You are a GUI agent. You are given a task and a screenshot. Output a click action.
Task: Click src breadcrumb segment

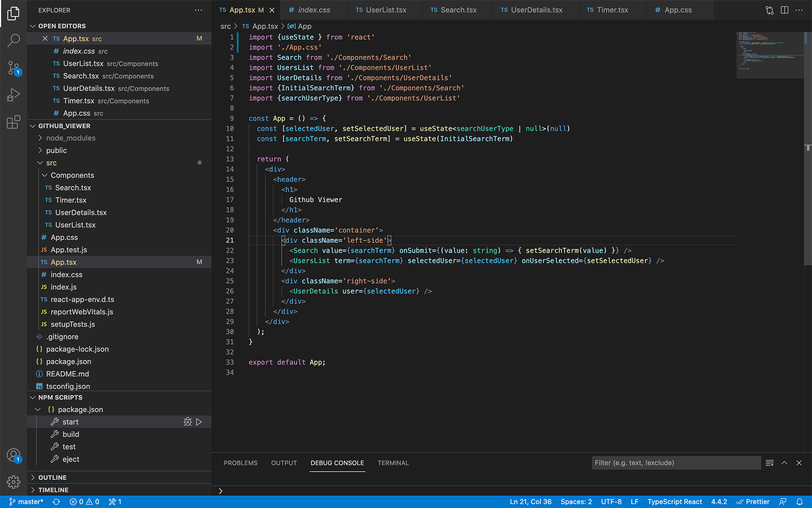tap(226, 26)
